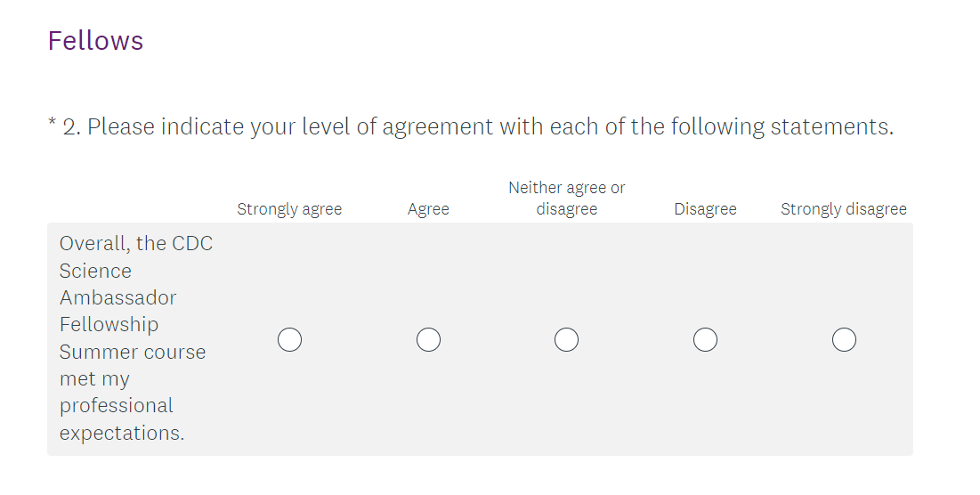980x495 pixels.
Task: Click the question number 2
Action: [x=69, y=127]
